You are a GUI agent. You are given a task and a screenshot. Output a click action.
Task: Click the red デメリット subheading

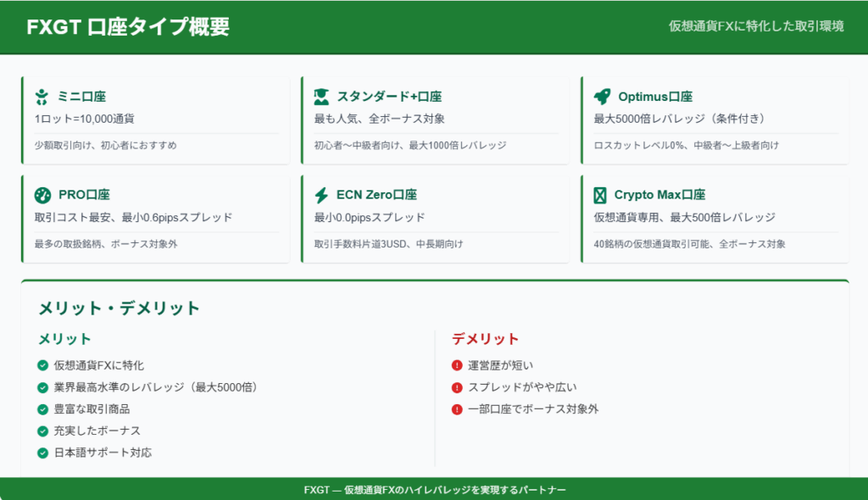(485, 339)
